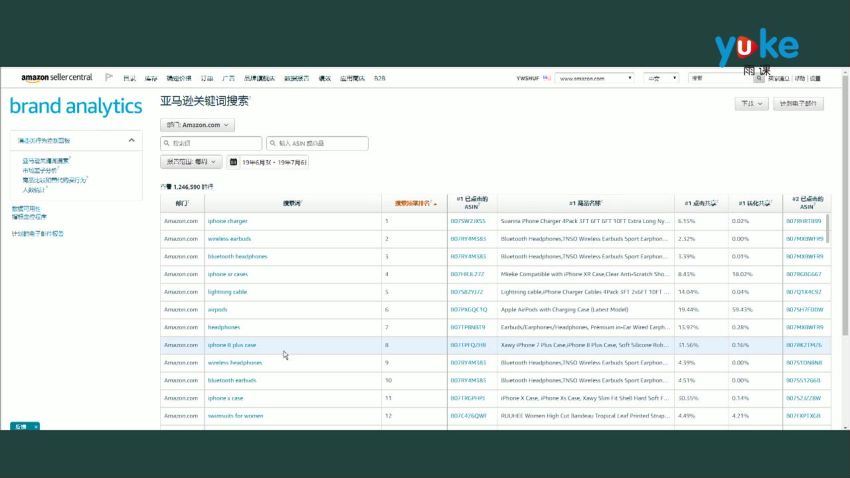
Task: Open the #2 ASIN link in the iphone charger row
Action: [804, 221]
